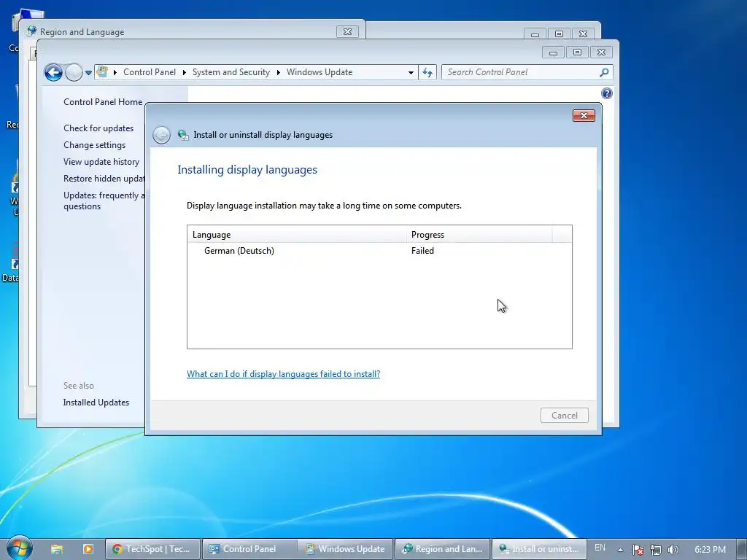This screenshot has width=747, height=560.
Task: Launch Windows Media Player from taskbar
Action: (x=88, y=549)
